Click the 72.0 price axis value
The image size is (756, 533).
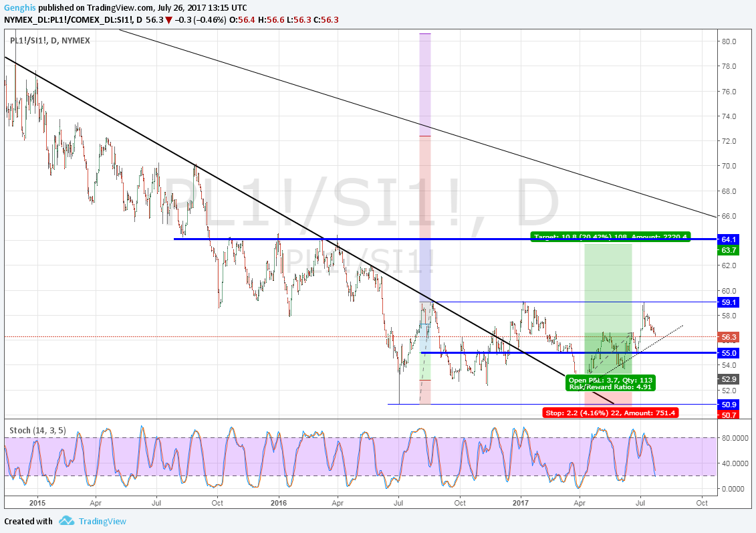point(729,141)
